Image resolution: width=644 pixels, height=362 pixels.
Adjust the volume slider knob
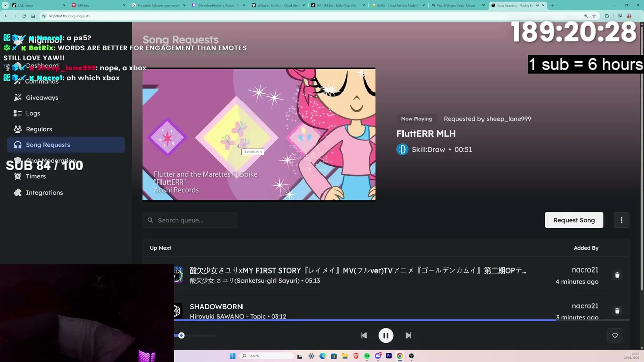181,335
